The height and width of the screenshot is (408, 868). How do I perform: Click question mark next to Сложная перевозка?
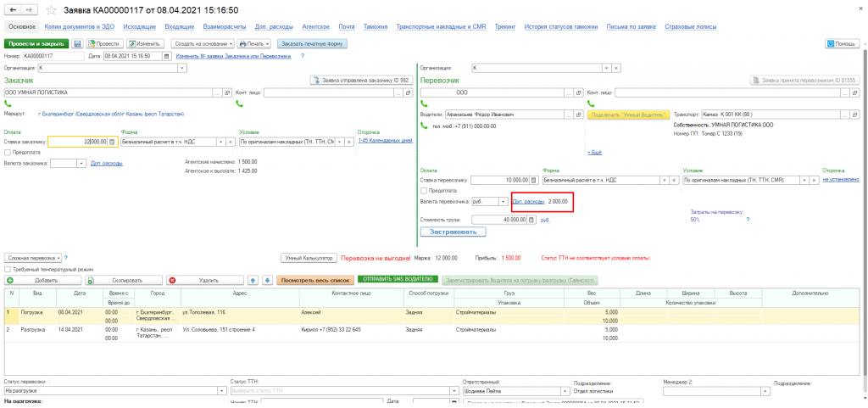66,258
